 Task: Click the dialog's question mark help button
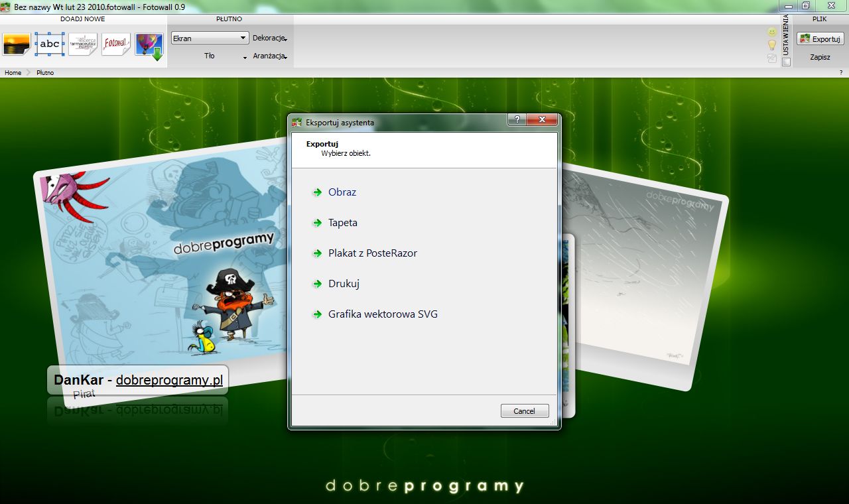coord(517,119)
